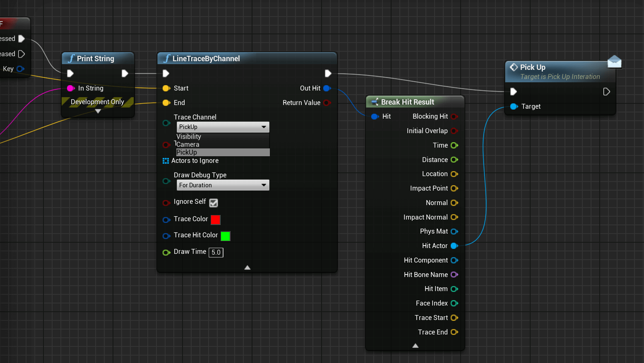Click the Trace End output pin
This screenshot has height=363, width=644.
pos(454,332)
